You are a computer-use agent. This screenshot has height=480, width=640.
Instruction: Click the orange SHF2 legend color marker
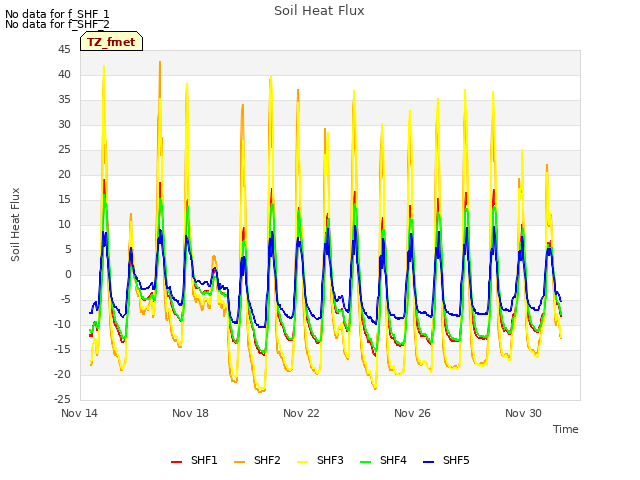point(239,462)
